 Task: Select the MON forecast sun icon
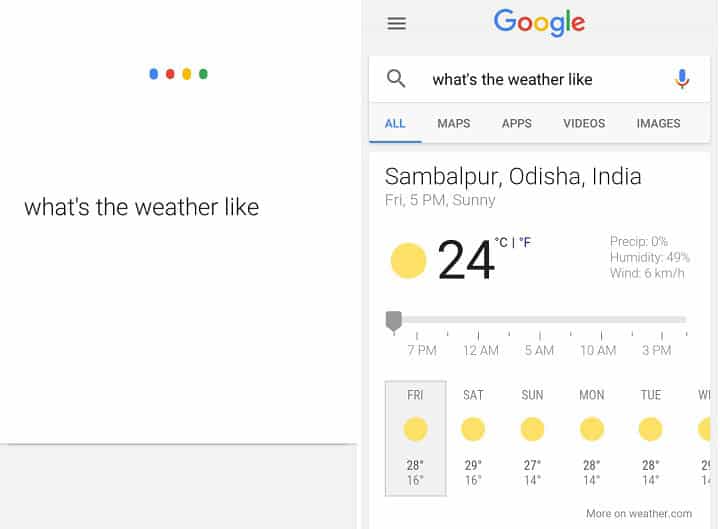click(591, 429)
